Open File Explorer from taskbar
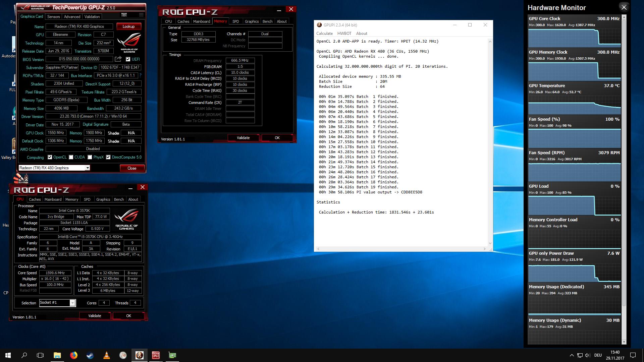The image size is (644, 362). [57, 355]
